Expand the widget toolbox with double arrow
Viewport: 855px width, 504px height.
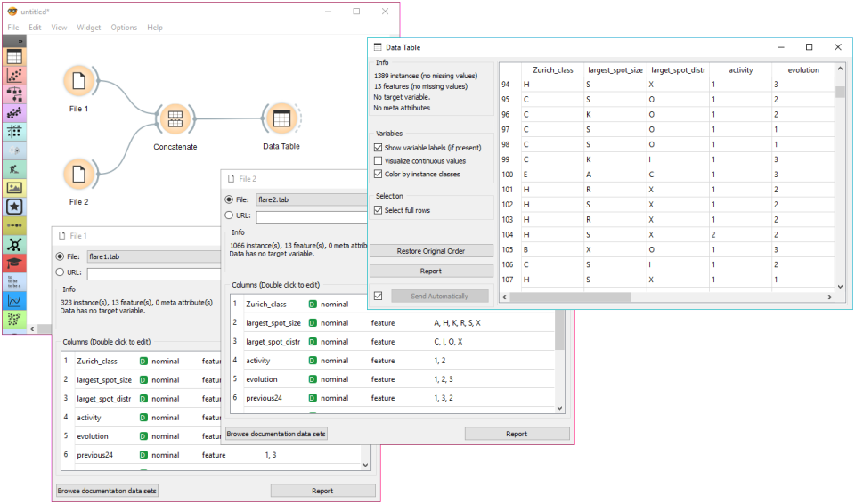point(20,41)
